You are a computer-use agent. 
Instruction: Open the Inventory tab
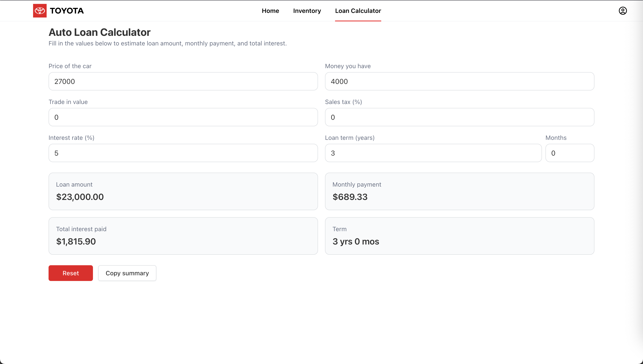tap(307, 11)
